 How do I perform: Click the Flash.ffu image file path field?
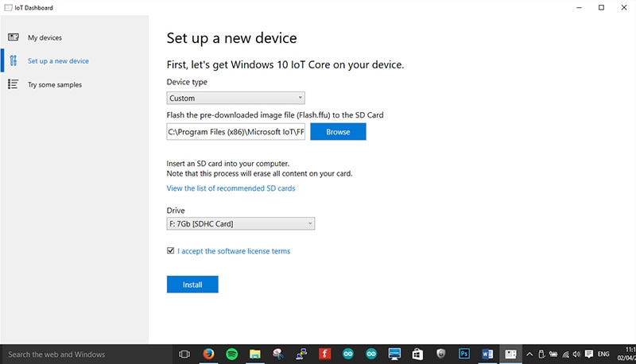(236, 132)
